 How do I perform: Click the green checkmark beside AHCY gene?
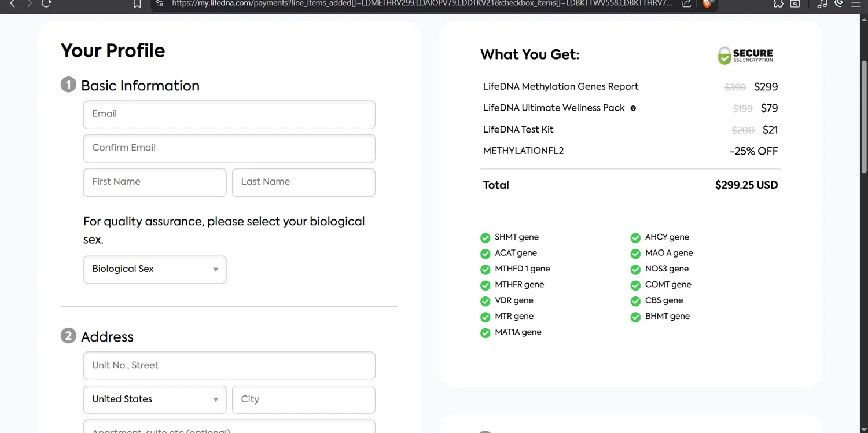pos(635,238)
